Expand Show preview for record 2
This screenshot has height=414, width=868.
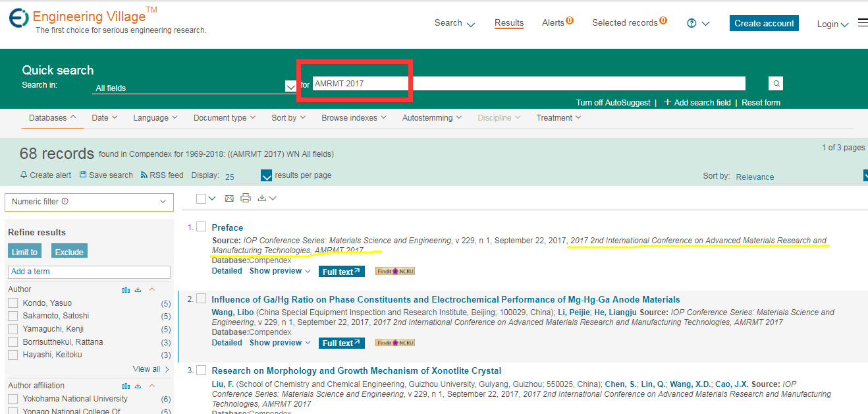click(x=280, y=343)
